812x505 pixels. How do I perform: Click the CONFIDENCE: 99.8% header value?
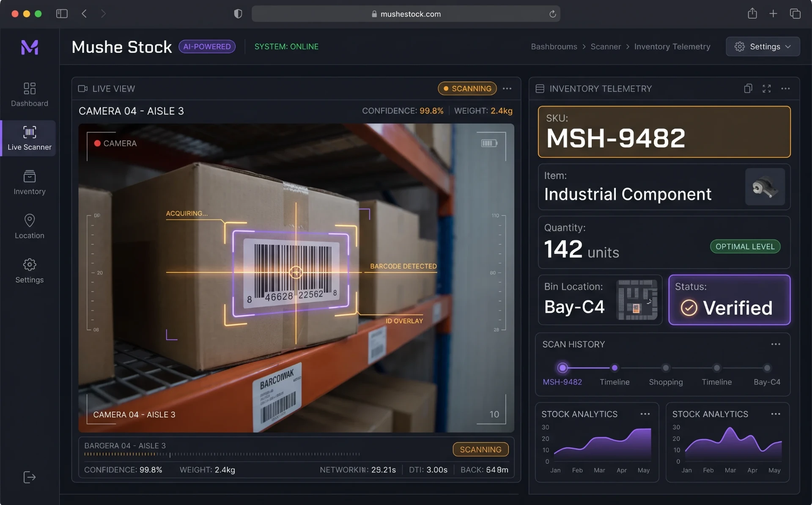(403, 111)
